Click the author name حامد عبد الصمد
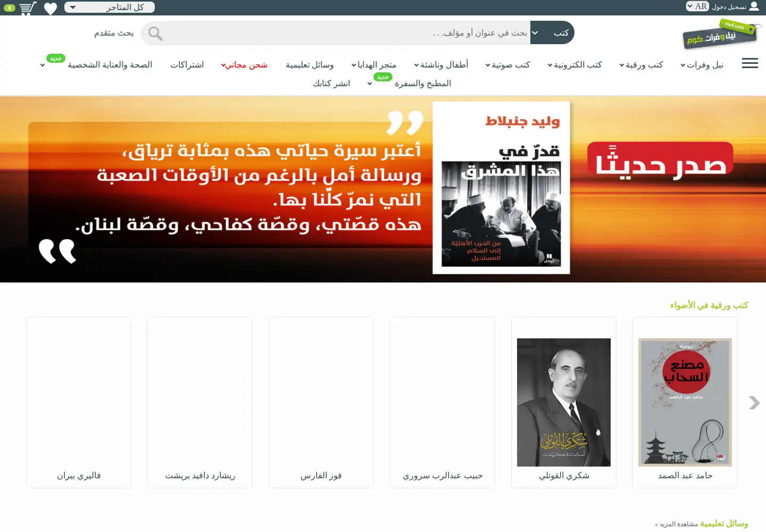The width and height of the screenshot is (766, 532). tap(685, 476)
